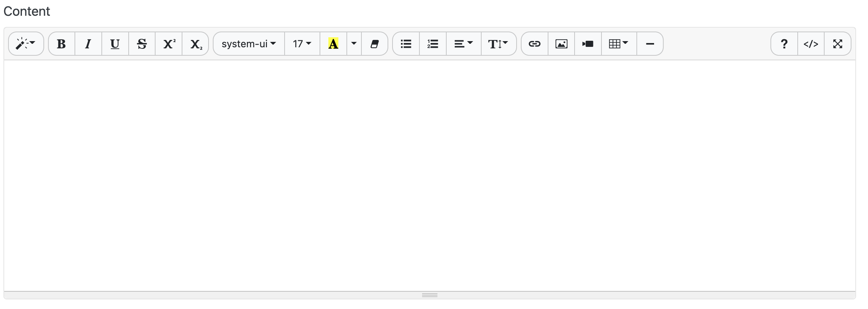Apply the yellow highlight recent color
This screenshot has width=868, height=309.
[x=333, y=44]
